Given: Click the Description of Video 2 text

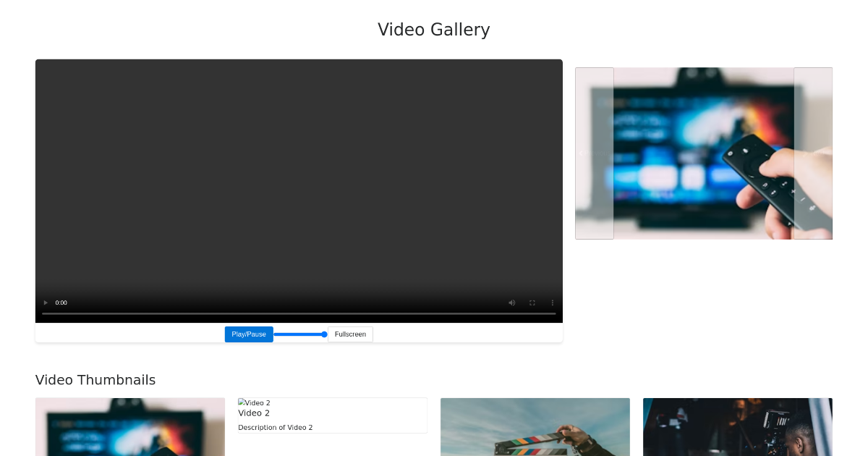Looking at the screenshot, I should 276,428.
